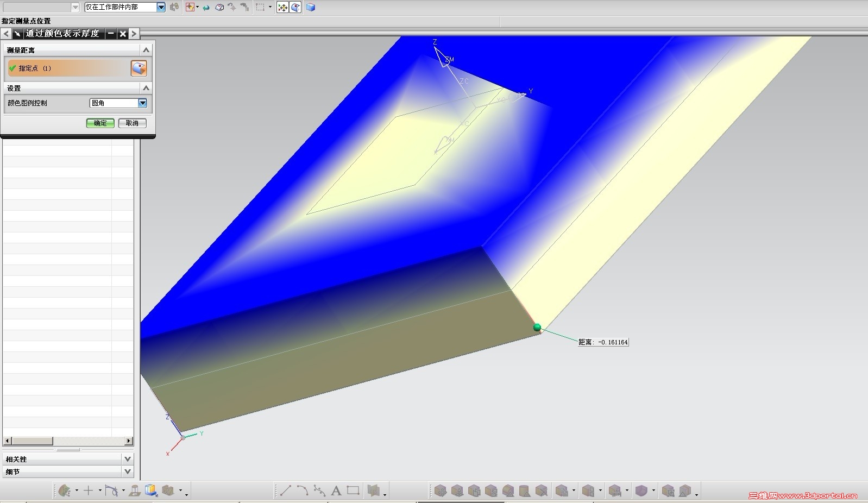Click the navigator horizontal scrollbar thumb
Viewport: 868px width, 503px height.
[x=32, y=441]
